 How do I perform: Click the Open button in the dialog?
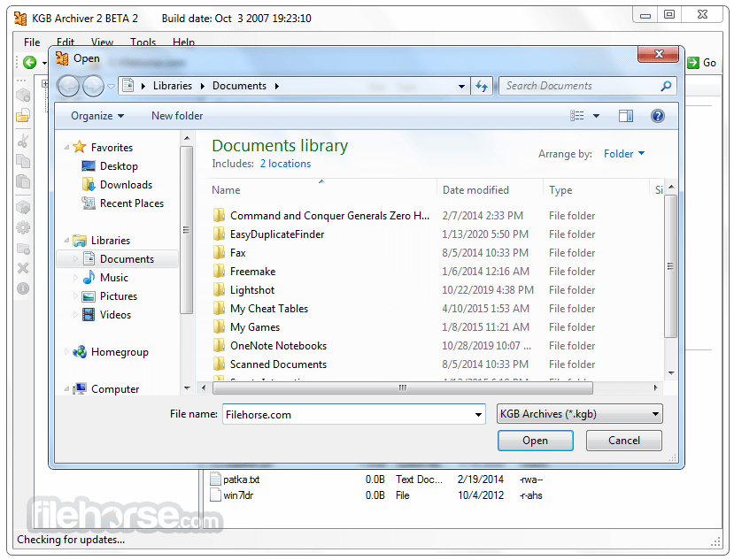click(x=535, y=441)
